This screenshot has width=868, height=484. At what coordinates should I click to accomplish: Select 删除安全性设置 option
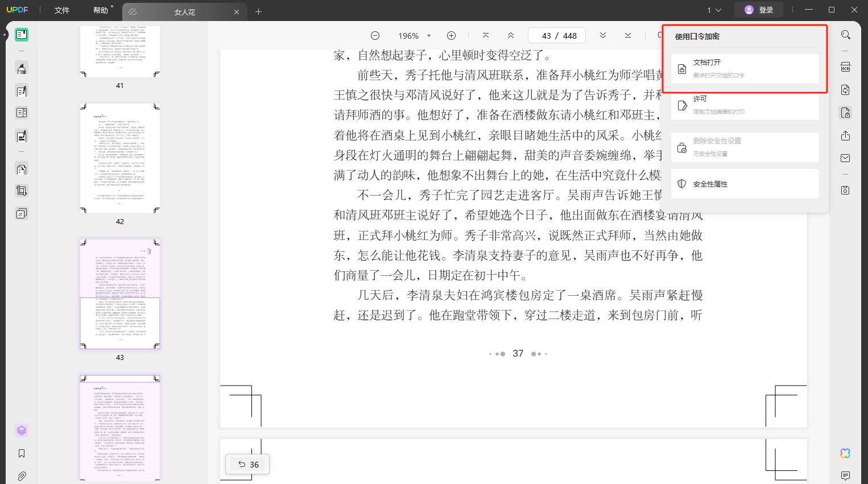click(745, 147)
